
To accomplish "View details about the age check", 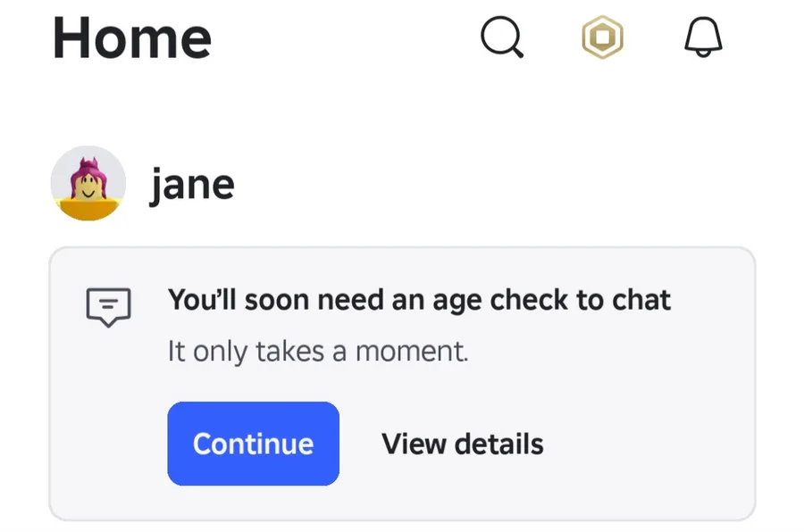I will tap(462, 444).
